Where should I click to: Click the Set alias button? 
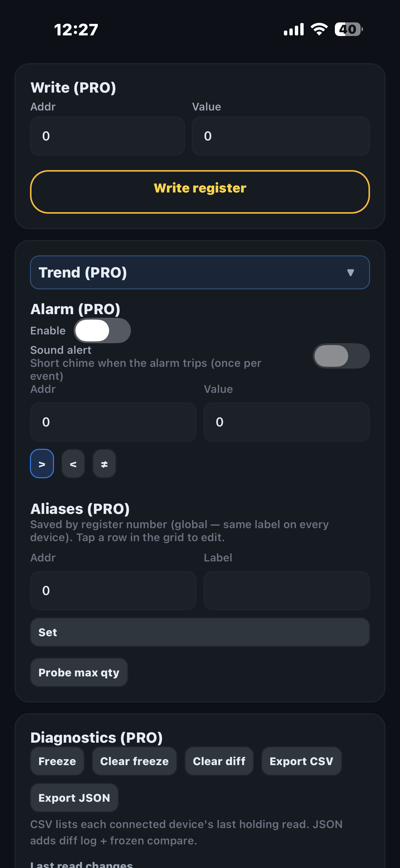200,632
